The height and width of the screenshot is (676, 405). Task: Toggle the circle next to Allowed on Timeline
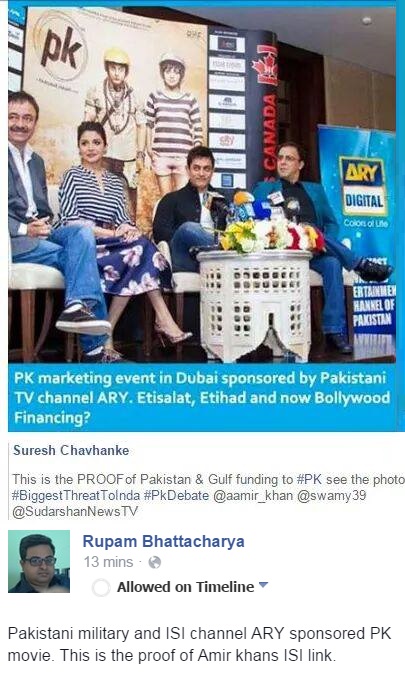tap(101, 588)
